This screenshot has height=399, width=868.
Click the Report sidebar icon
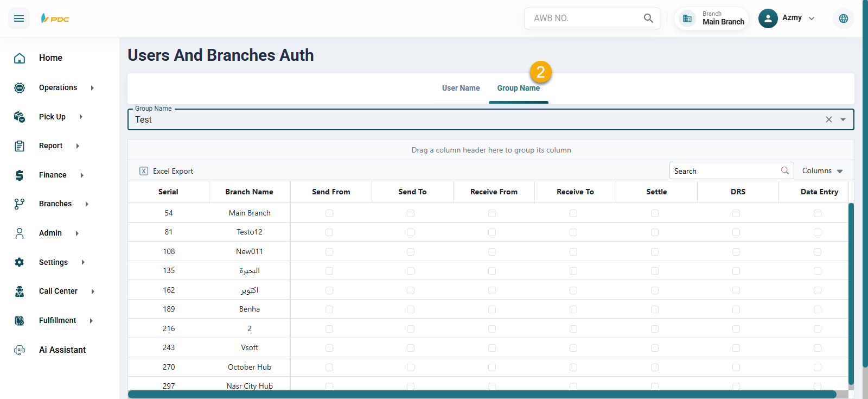(20, 145)
